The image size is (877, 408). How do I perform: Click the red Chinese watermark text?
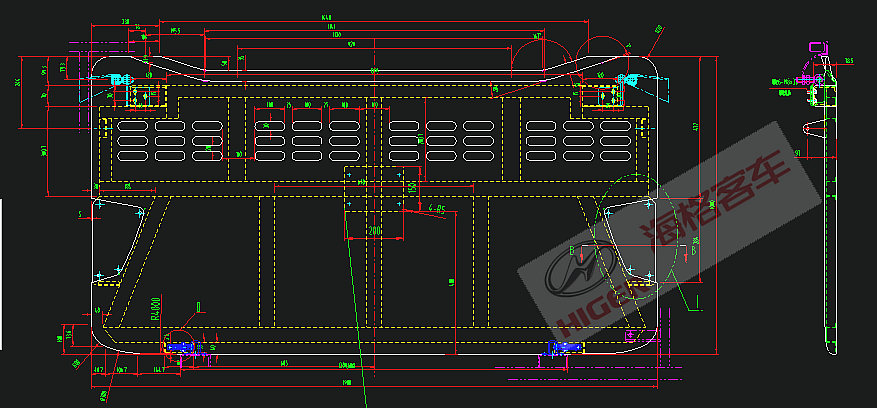coord(715,198)
